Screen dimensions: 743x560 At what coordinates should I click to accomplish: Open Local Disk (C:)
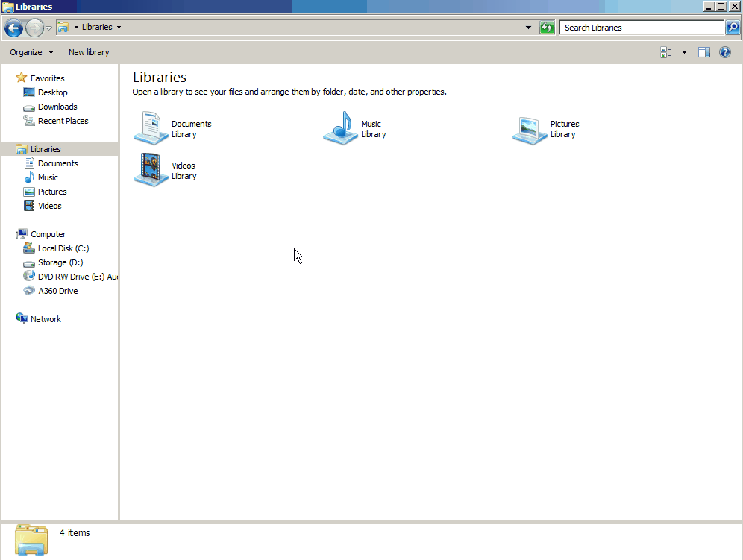63,249
